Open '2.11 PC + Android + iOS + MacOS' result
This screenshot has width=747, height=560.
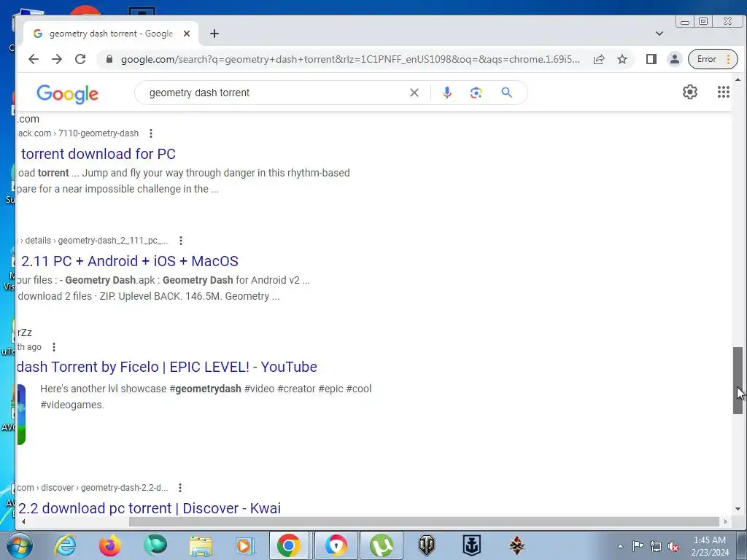[130, 261]
